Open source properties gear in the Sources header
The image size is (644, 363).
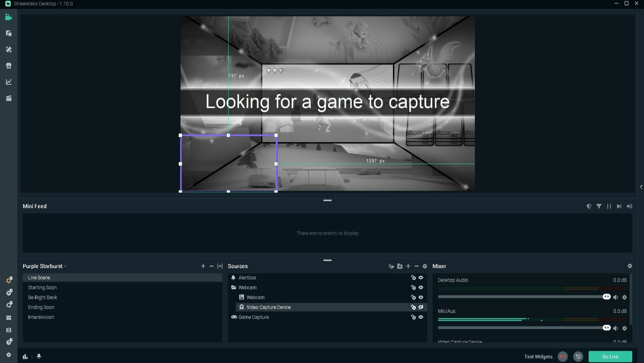pos(425,266)
